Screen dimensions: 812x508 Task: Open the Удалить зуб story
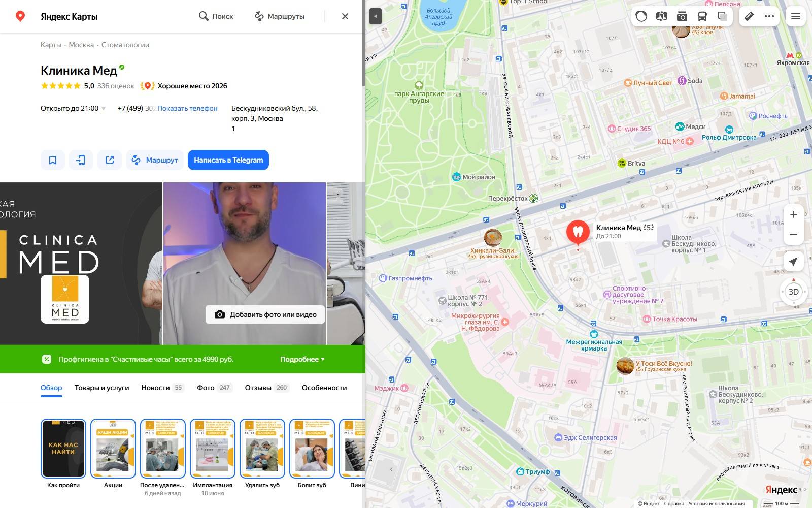(x=262, y=448)
